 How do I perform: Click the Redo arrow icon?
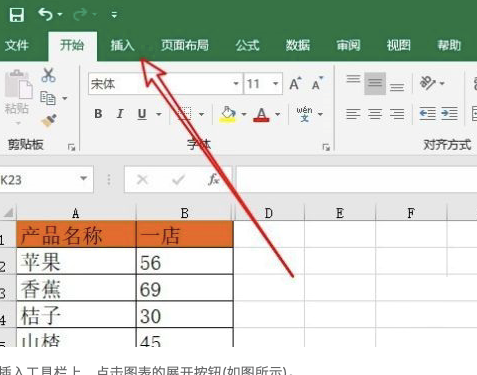81,14
